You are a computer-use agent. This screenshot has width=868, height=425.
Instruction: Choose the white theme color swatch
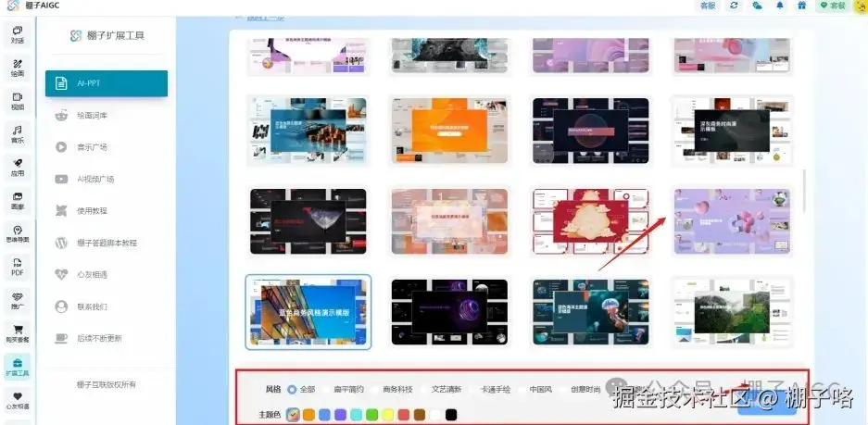[x=435, y=415]
